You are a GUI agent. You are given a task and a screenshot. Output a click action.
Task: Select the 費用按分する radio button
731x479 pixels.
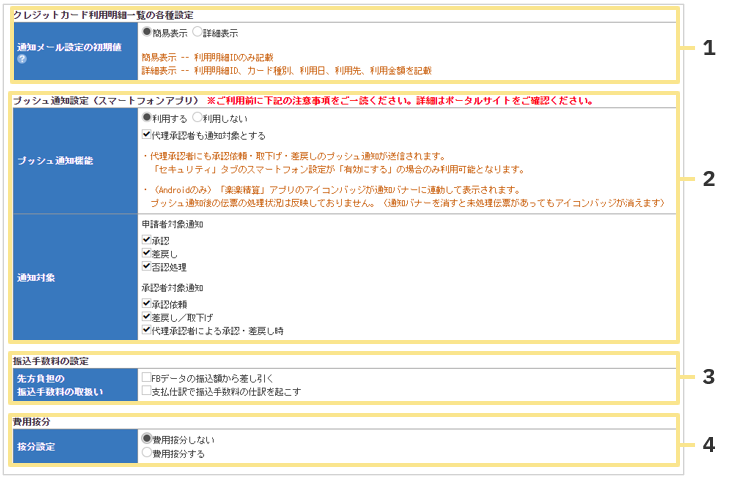tap(147, 452)
